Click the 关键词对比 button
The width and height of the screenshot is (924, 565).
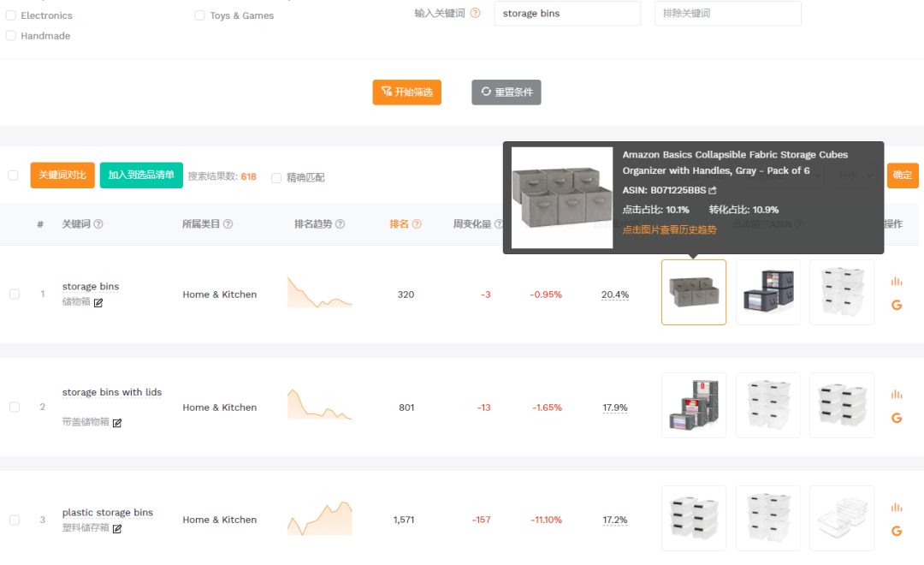coord(62,175)
